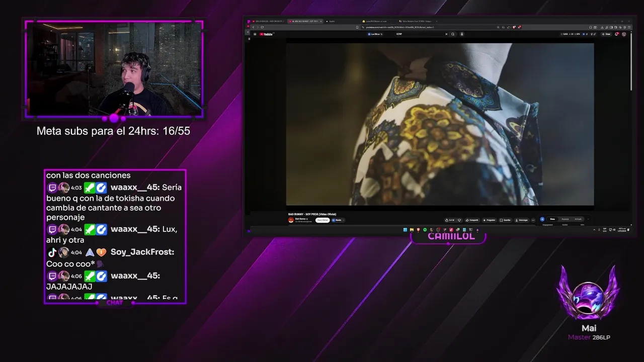Click the chat message 'JAJAJAJAJ'
Image resolution: width=644 pixels, height=362 pixels.
69,287
